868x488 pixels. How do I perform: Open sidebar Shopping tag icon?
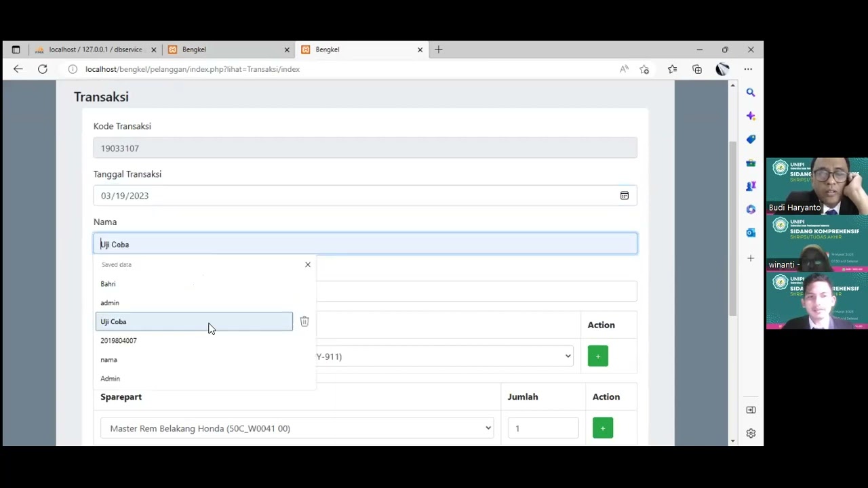(751, 139)
